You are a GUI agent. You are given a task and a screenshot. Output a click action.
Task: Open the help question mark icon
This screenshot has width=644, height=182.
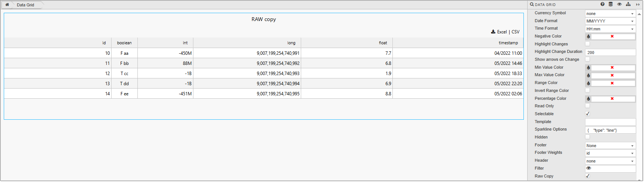coord(602,5)
